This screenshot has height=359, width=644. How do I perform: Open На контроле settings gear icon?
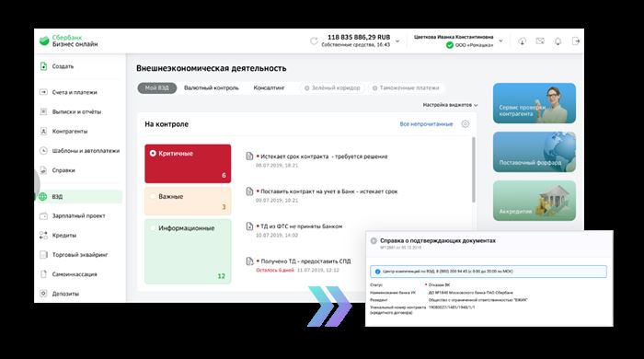coord(466,124)
